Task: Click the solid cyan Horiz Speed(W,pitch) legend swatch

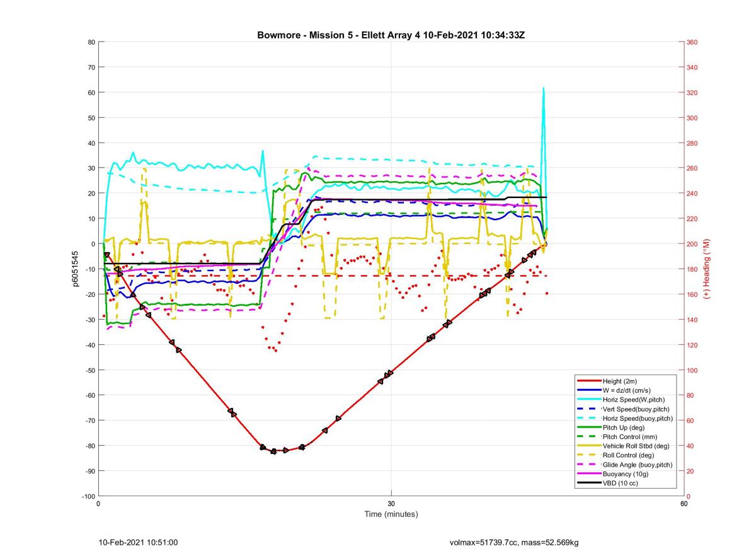Action: point(588,400)
